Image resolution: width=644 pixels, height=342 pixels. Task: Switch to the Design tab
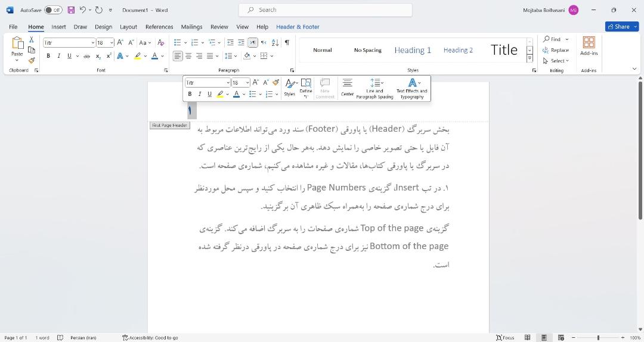103,27
